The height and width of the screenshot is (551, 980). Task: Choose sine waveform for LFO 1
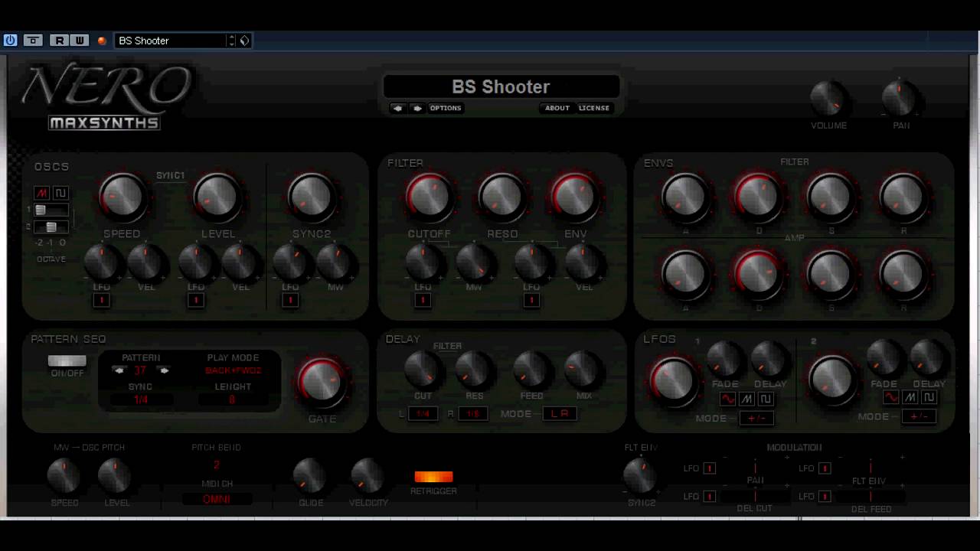(727, 399)
